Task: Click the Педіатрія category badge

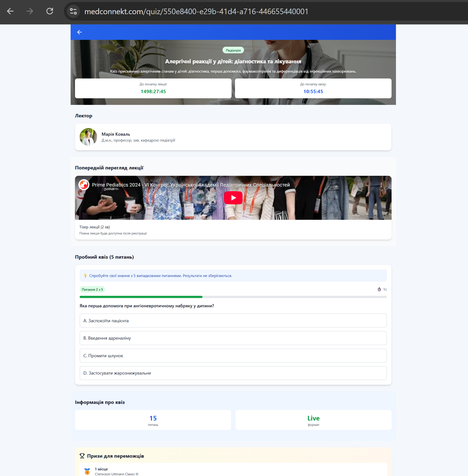Action: pos(233,50)
